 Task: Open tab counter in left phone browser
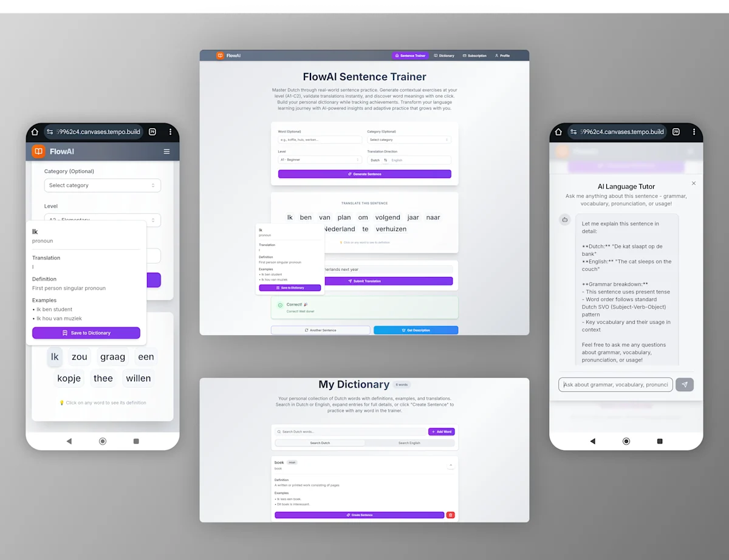point(152,132)
